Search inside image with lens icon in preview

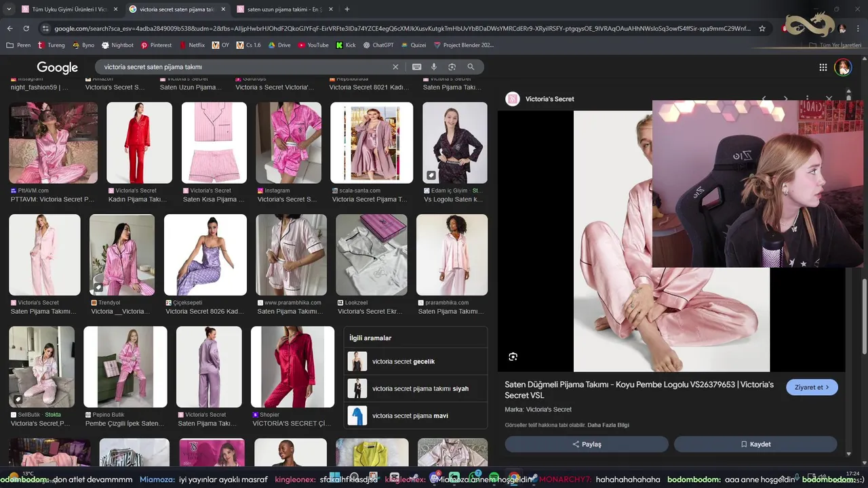(513, 357)
